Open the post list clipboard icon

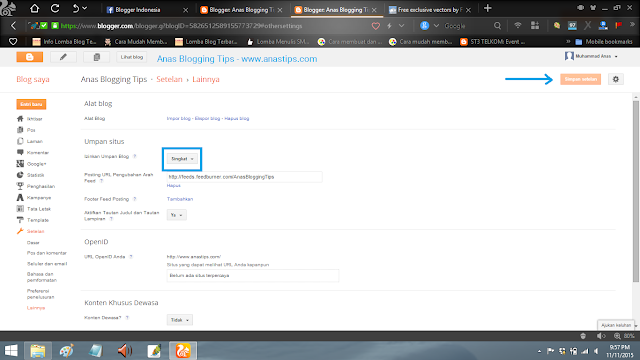(96, 57)
